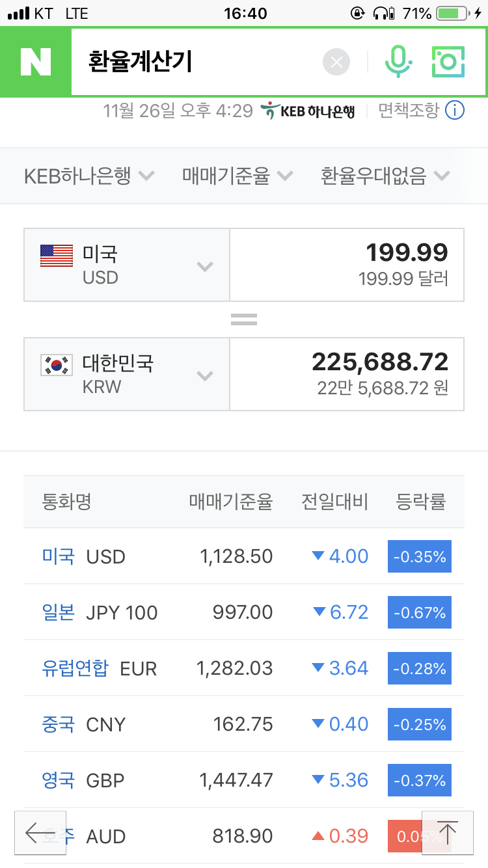Viewport: 488px width, 868px height.
Task: Tap the green Naver N logo
Action: [x=36, y=62]
